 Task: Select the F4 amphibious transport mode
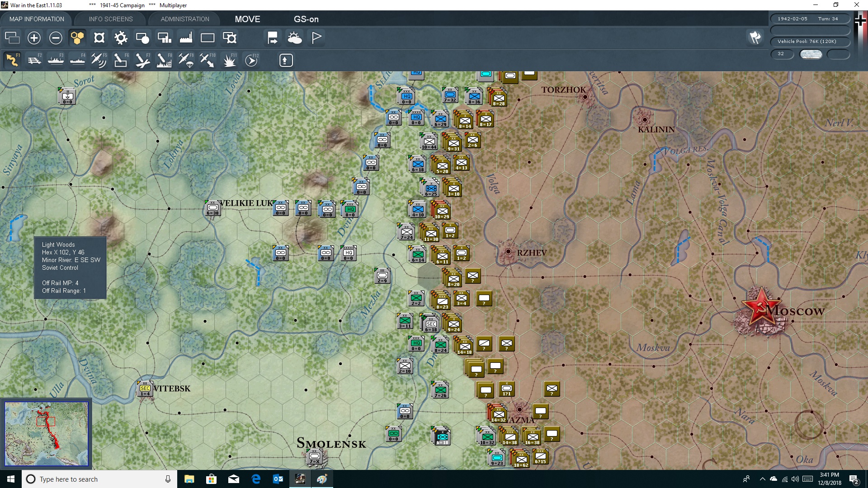pyautogui.click(x=77, y=60)
